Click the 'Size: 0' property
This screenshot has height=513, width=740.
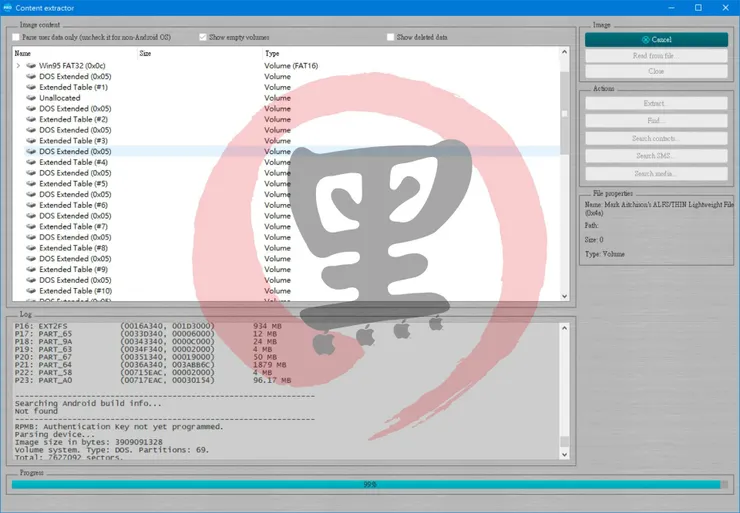(x=594, y=240)
